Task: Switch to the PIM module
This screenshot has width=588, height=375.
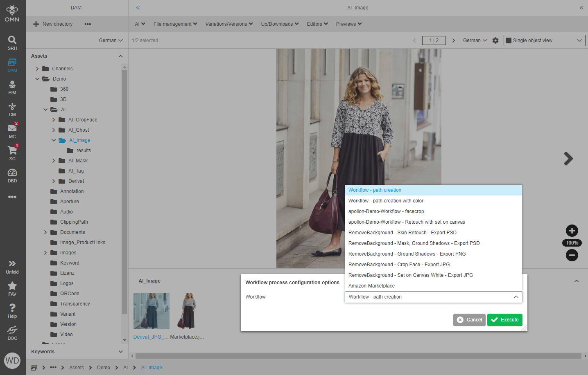Action: point(12,87)
